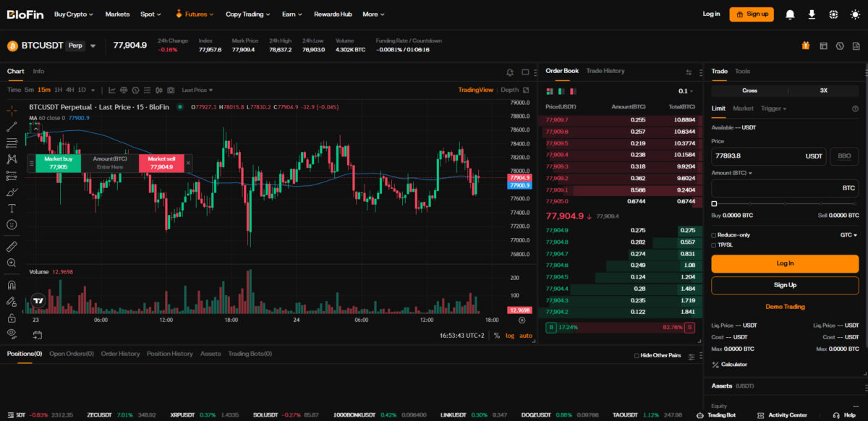Toggle lock all drawings
This screenshot has height=421, width=868.
click(12, 318)
